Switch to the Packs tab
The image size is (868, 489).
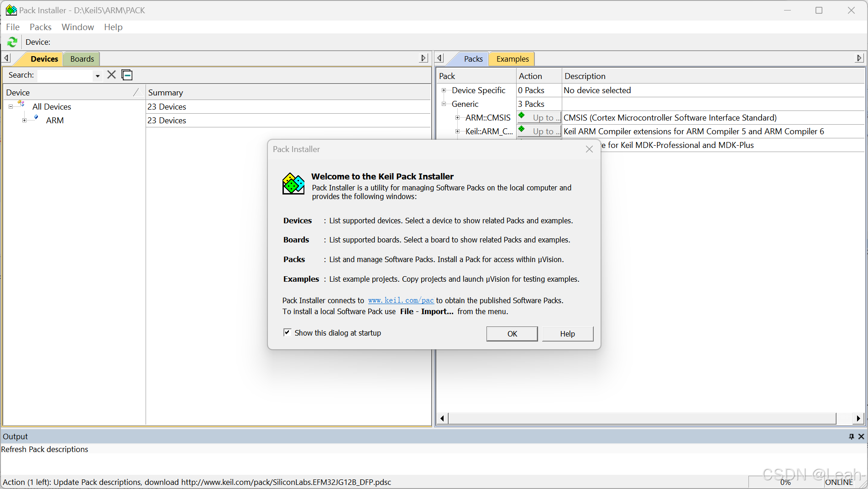click(473, 59)
